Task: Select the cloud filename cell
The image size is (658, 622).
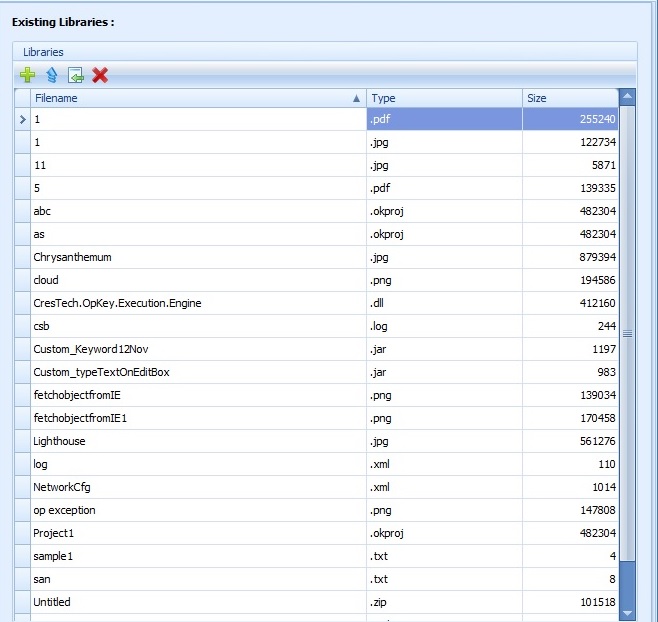Action: [x=198, y=280]
